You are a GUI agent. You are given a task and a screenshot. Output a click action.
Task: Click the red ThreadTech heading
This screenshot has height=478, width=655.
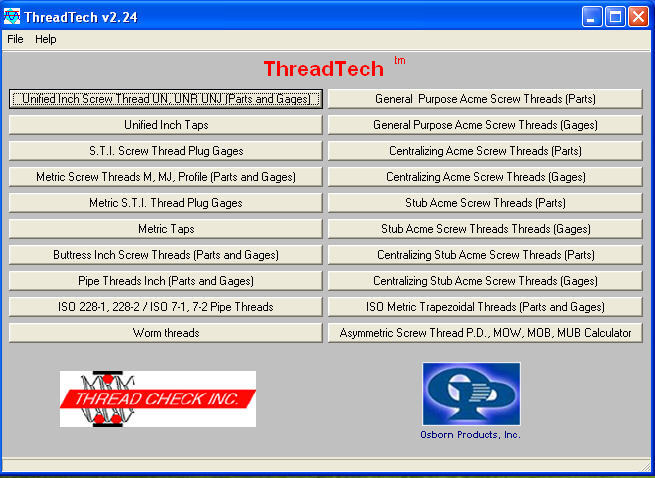tap(324, 69)
